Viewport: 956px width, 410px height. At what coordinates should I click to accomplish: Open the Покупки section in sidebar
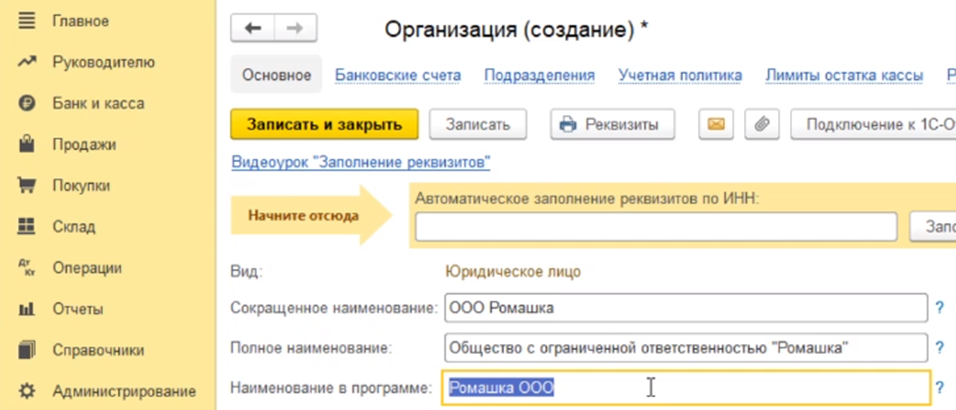click(81, 185)
